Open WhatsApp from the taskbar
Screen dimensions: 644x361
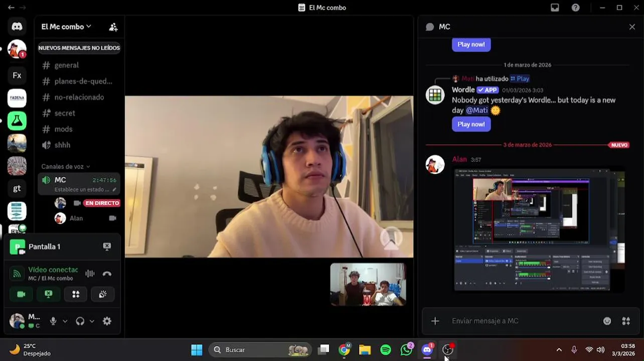[x=406, y=349]
